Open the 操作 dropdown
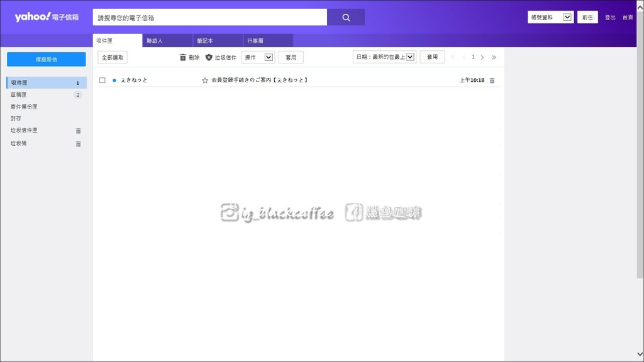Viewport: 644px width, 362px height. (x=258, y=57)
